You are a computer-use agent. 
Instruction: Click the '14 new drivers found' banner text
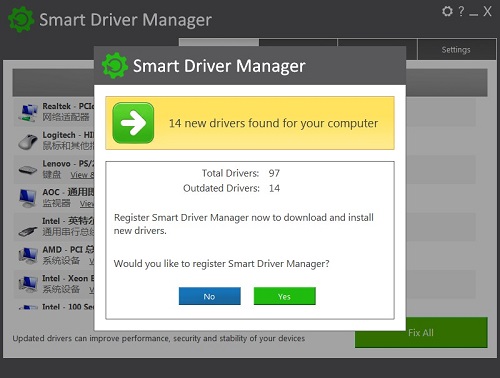273,123
